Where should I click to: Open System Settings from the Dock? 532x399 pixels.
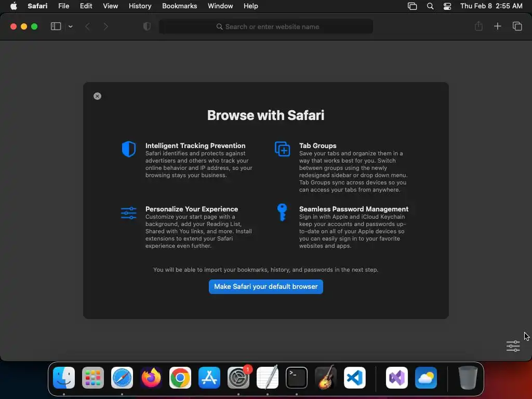(238, 378)
